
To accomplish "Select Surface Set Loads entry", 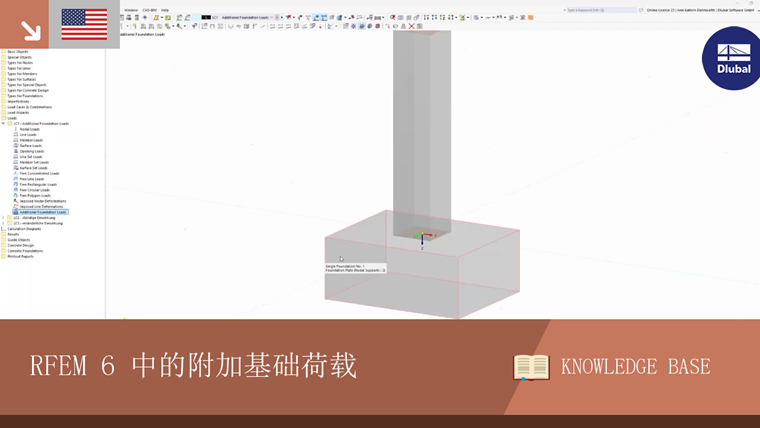I will tap(33, 168).
